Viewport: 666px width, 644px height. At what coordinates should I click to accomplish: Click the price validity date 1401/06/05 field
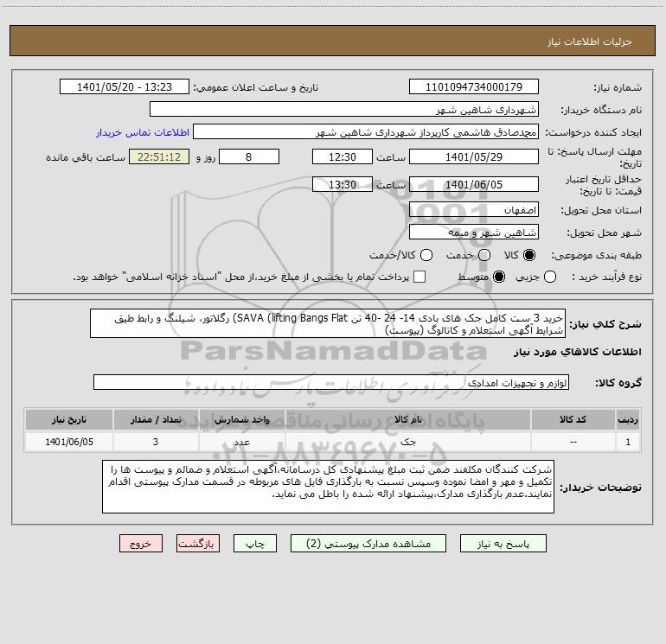pyautogui.click(x=474, y=184)
